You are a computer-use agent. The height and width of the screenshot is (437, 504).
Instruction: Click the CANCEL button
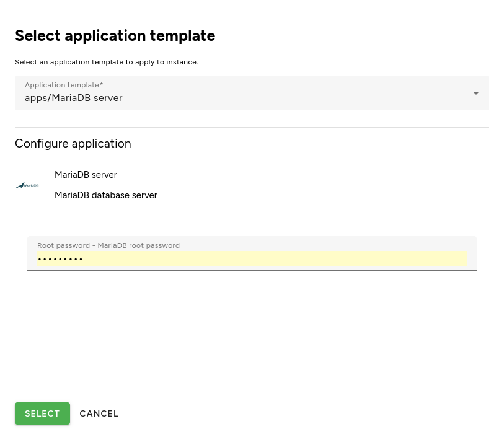pyautogui.click(x=99, y=413)
